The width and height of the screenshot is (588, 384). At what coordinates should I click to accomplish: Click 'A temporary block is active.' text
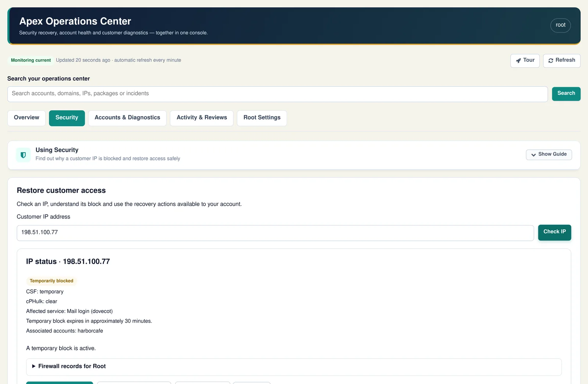click(61, 348)
